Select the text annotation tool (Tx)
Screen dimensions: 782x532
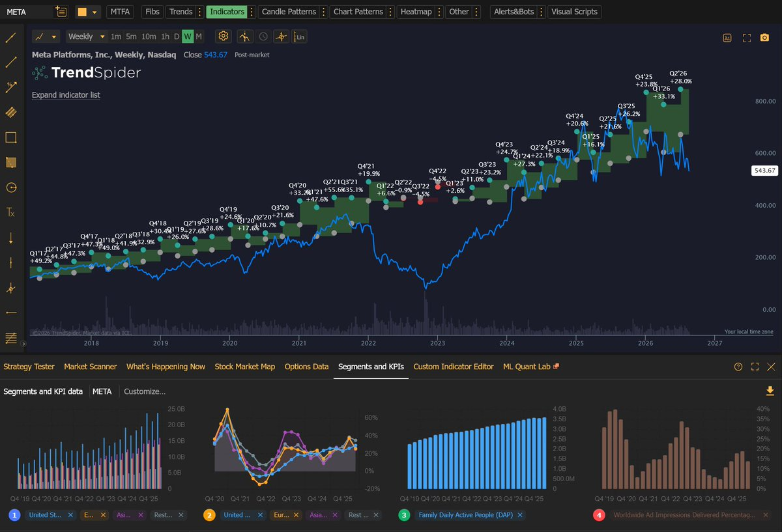coord(10,212)
